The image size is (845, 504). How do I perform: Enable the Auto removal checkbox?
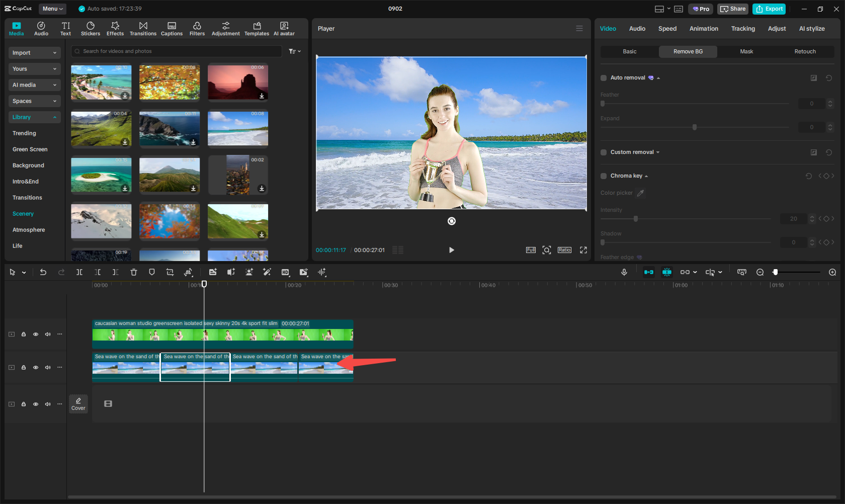pos(604,78)
